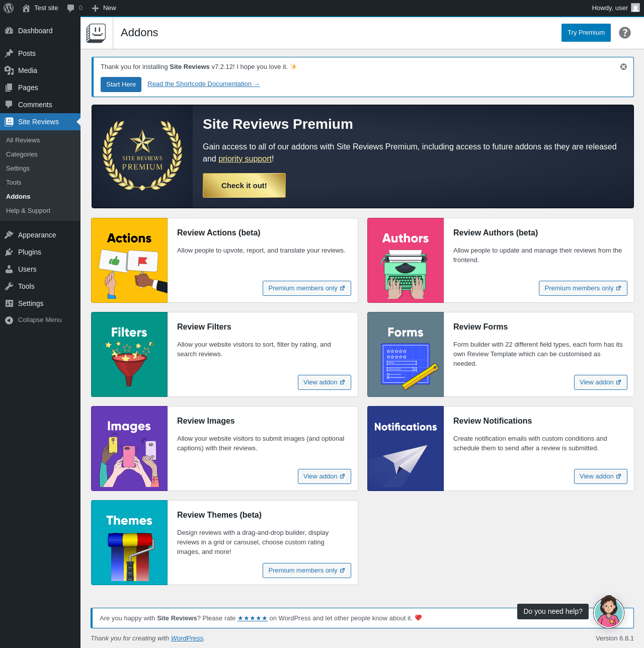Screen dimensions: 644x648
Task: Click the Media icon in sidebar
Action: click(x=9, y=70)
